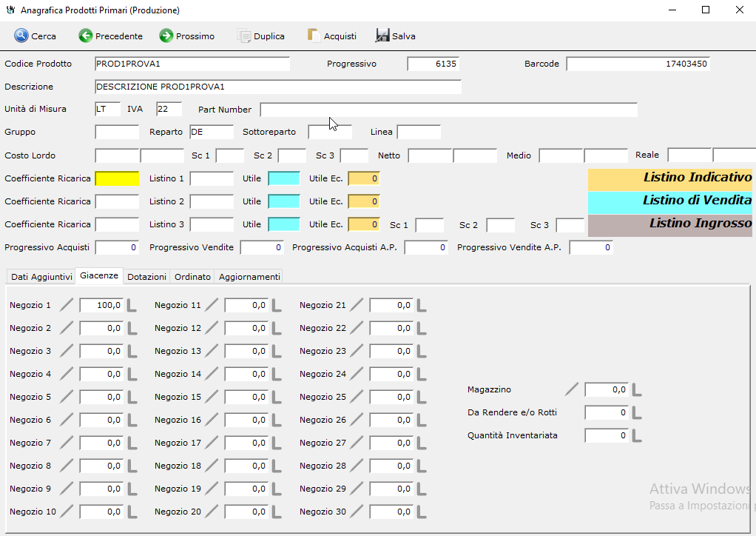The image size is (756, 536).
Task: Click the Cerca search icon
Action: point(21,36)
